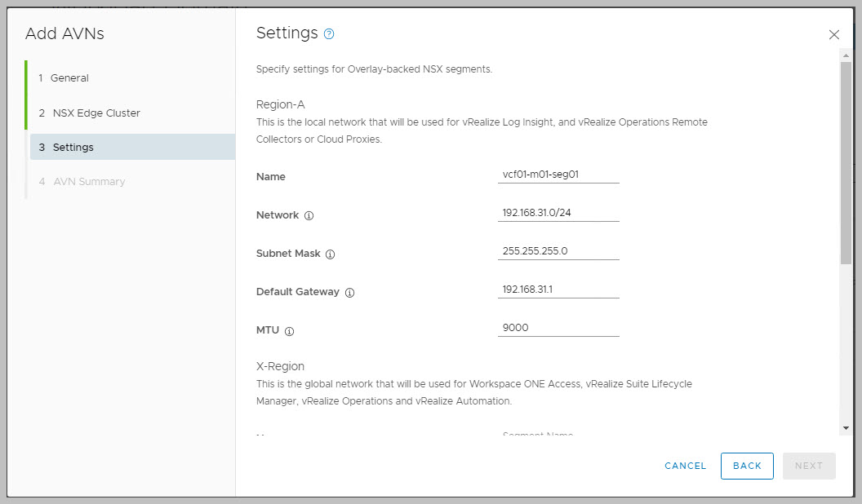Screen dimensions: 862x504
Task: Click the AVN Summary step
Action: [x=89, y=182]
